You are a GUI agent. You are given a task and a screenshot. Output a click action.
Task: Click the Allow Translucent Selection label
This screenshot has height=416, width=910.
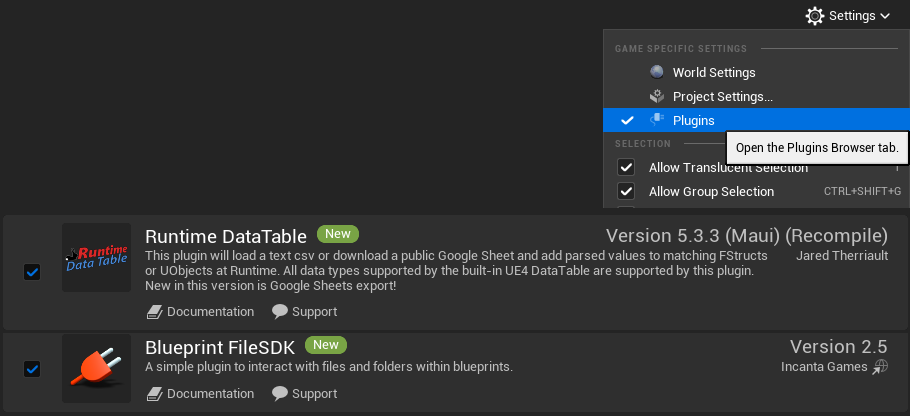(x=728, y=168)
